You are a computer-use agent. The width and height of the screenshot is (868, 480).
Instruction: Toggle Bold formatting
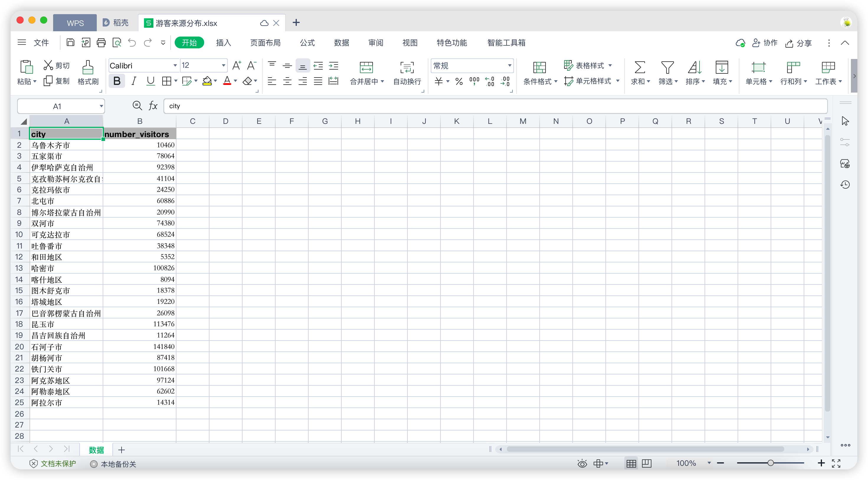(117, 81)
